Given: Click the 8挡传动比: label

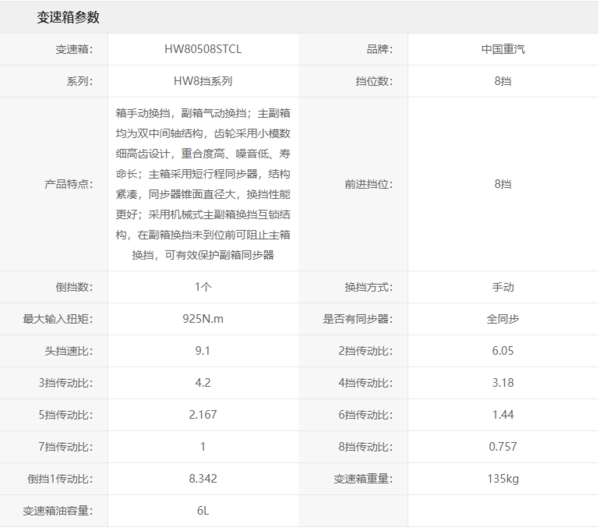Looking at the screenshot, I should click(x=365, y=447).
